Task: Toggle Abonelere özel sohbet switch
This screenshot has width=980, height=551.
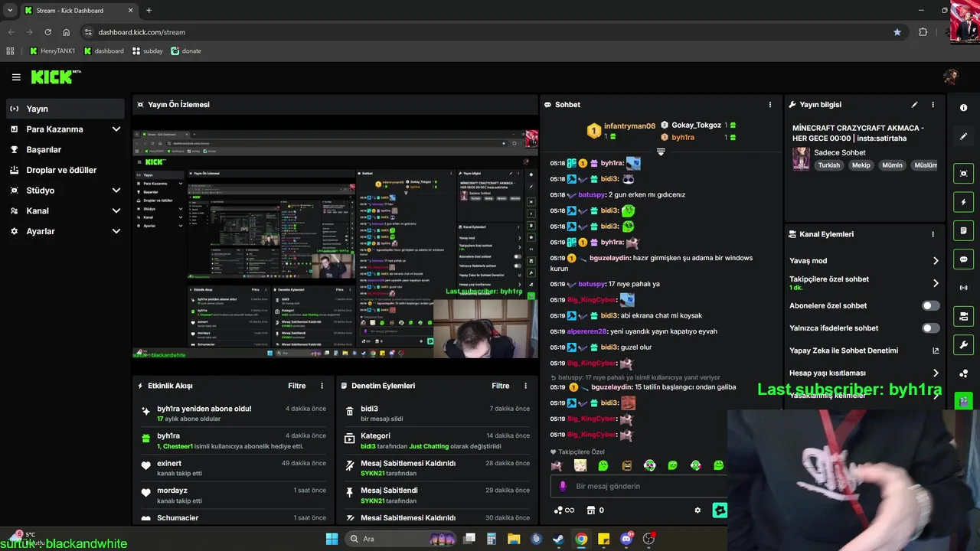Action: pyautogui.click(x=930, y=305)
